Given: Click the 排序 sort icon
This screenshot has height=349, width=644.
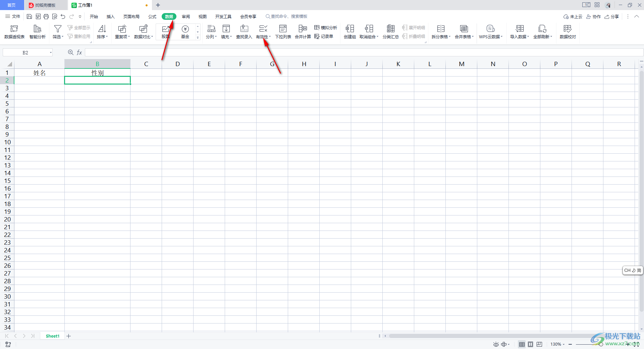Looking at the screenshot, I should (102, 29).
